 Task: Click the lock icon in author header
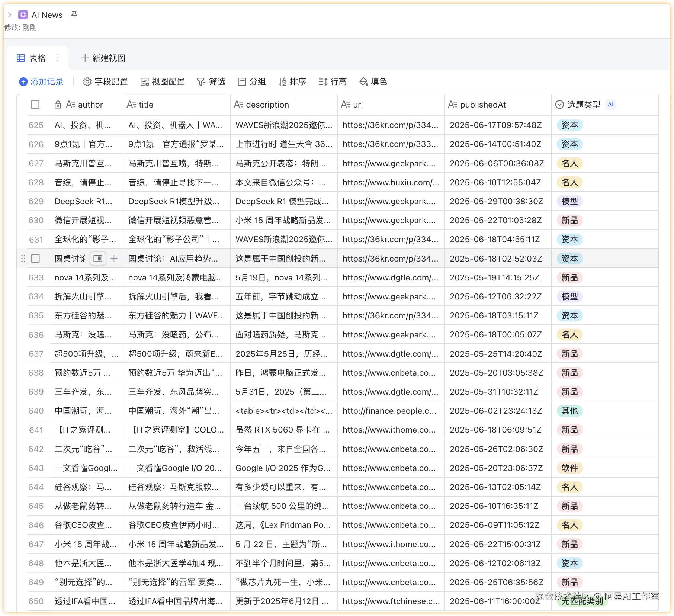58,105
